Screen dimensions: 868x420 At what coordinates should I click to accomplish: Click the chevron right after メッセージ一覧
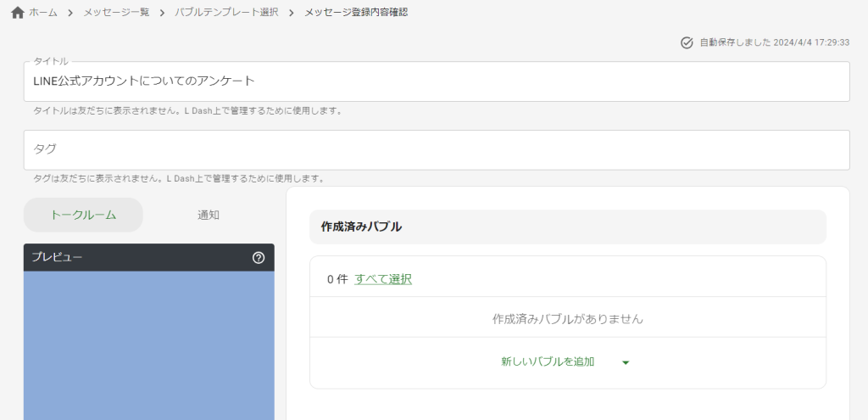point(162,13)
